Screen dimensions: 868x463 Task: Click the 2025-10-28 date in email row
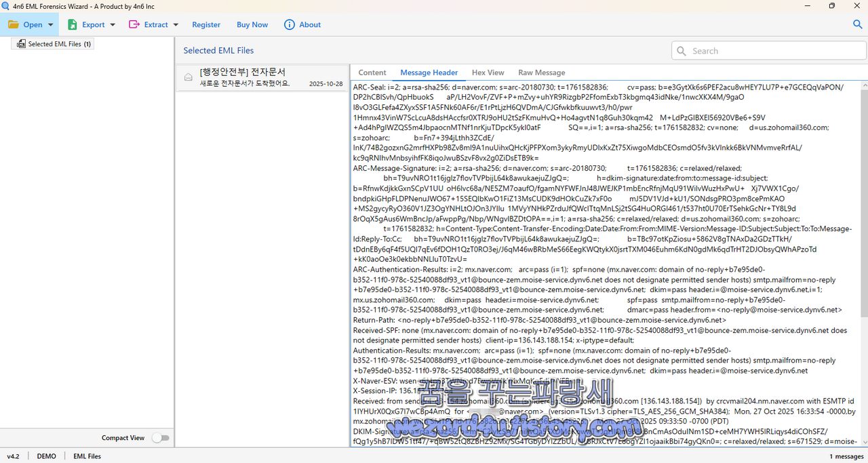(326, 84)
